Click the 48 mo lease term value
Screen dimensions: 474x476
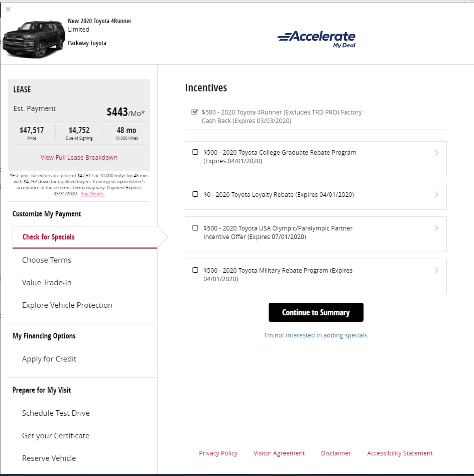(x=127, y=131)
